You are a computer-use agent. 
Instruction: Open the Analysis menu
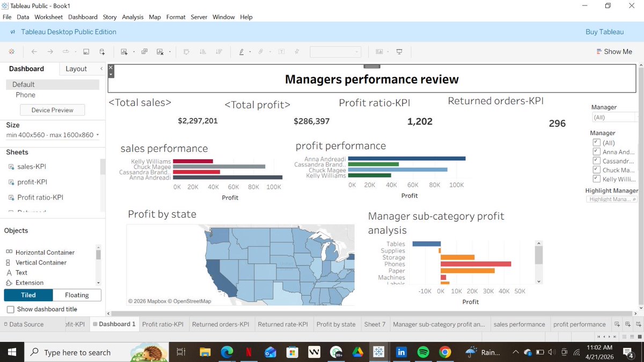click(133, 17)
